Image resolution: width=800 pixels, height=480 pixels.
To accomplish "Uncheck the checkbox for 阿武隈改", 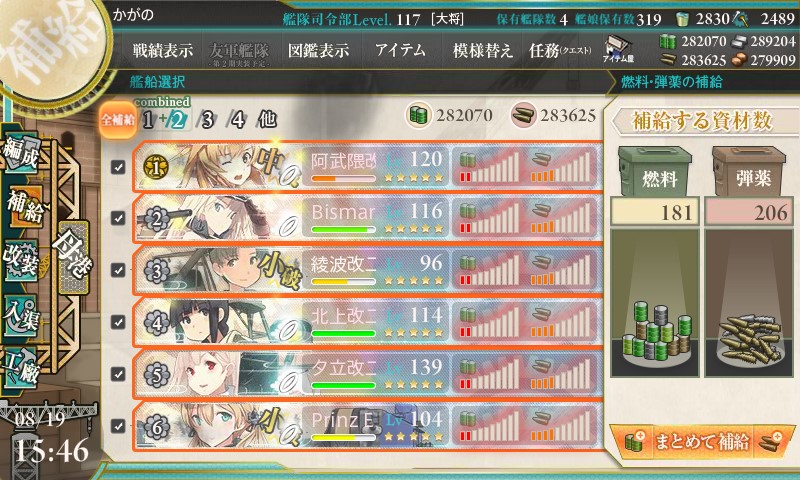I will tap(118, 167).
